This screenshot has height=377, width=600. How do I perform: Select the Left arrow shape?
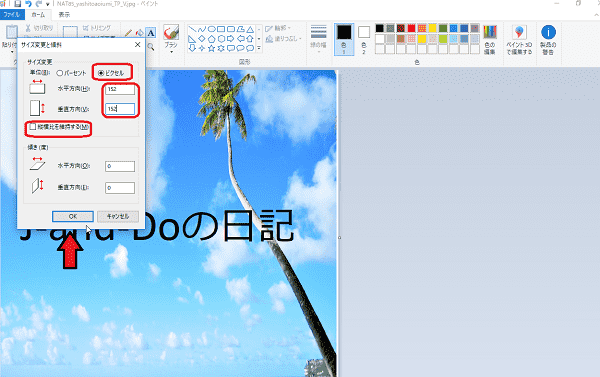240,39
